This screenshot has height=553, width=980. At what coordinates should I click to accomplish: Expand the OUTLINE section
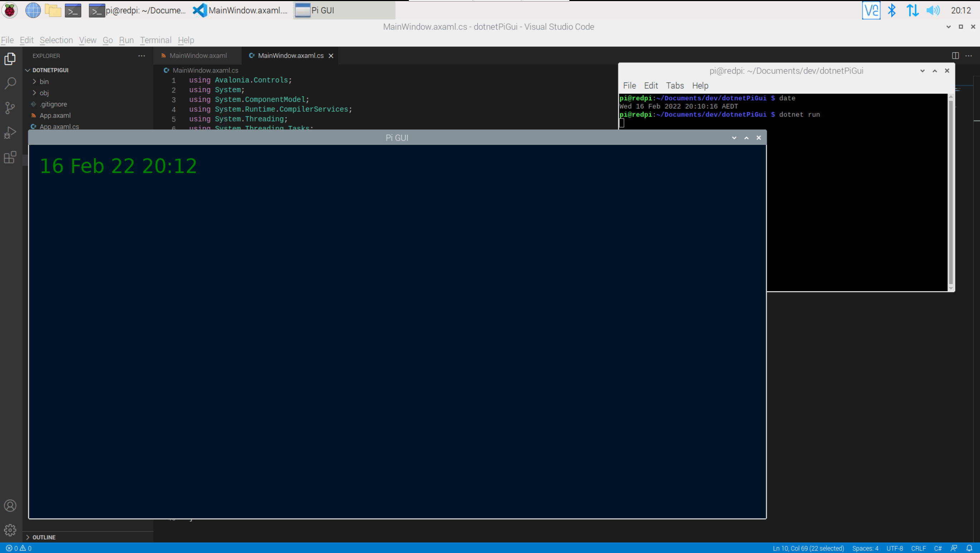click(43, 537)
